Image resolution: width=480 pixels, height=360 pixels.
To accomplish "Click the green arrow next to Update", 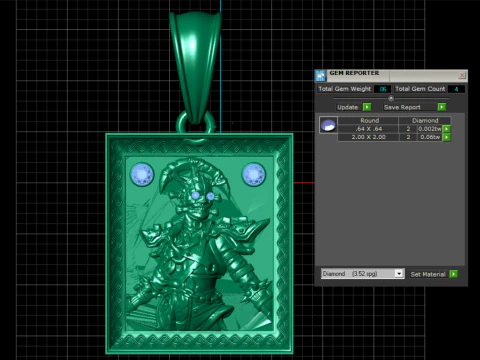I will click(367, 107).
